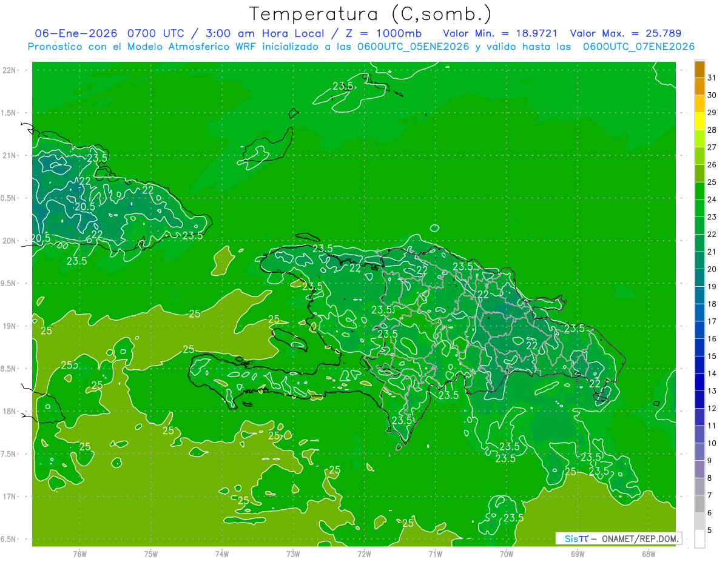Click the '5' color scale label

(709, 530)
